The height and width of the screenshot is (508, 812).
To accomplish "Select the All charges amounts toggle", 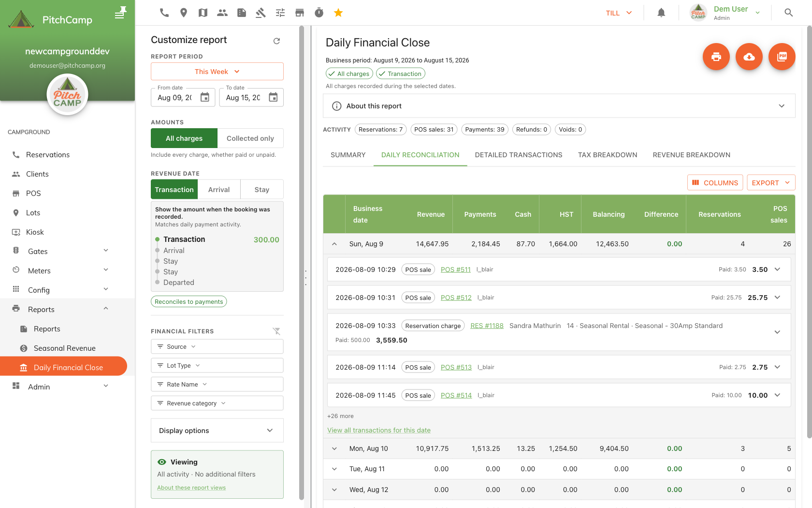I will pos(184,138).
